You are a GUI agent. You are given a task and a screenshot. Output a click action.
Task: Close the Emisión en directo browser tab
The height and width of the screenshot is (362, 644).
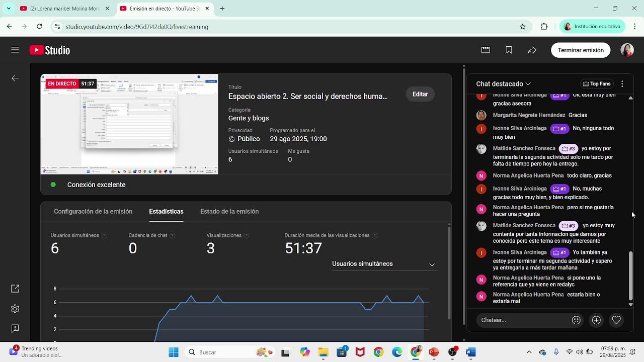(x=206, y=9)
